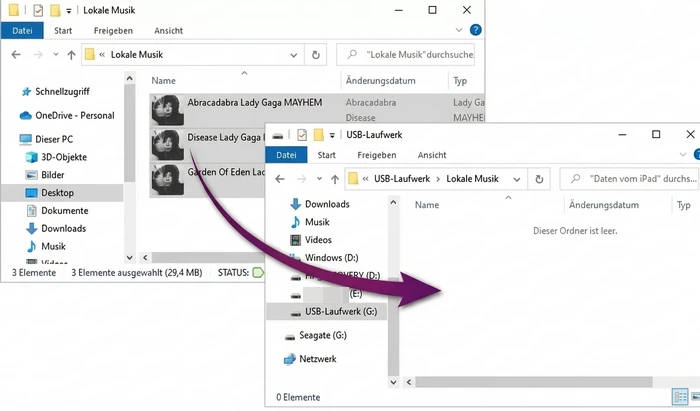Open recent locations dropdown in USB-Laufwerk window
700x411 pixels.
319,179
